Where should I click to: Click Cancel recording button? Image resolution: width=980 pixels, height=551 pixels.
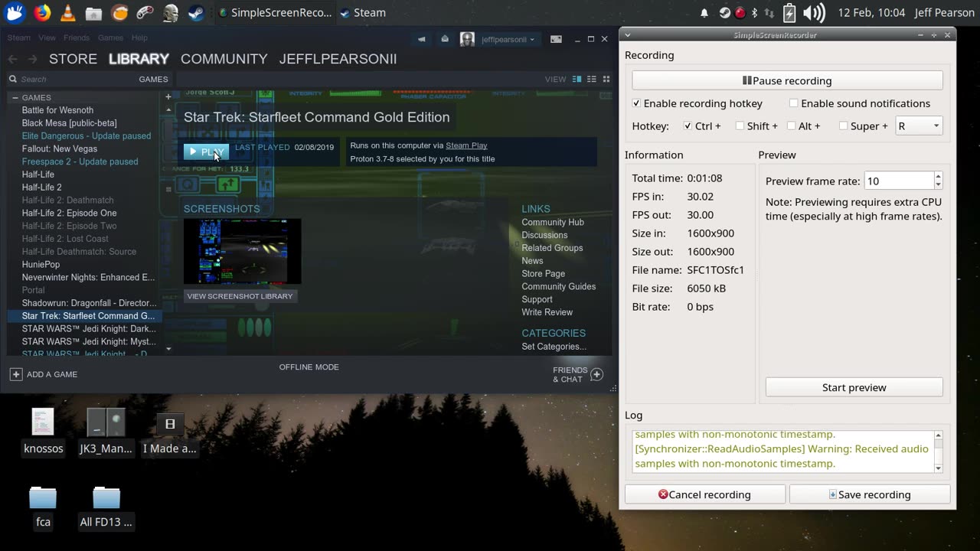pyautogui.click(x=705, y=494)
